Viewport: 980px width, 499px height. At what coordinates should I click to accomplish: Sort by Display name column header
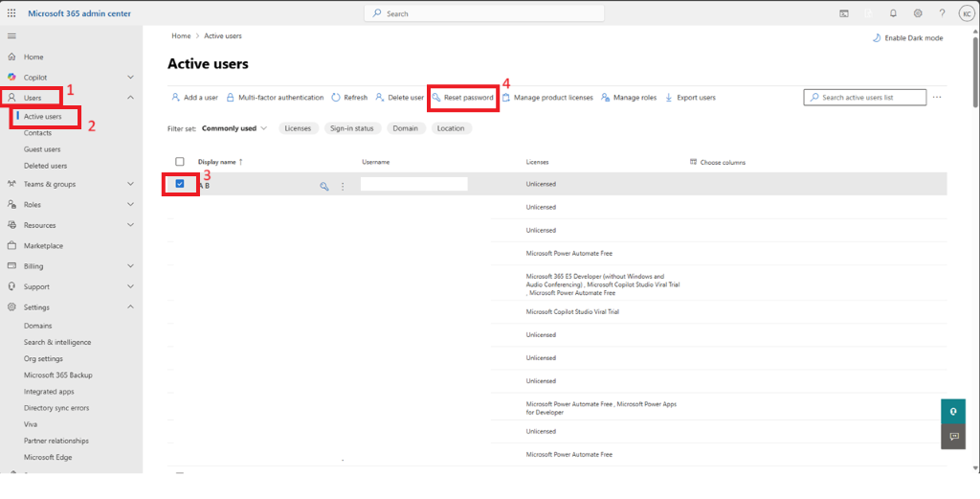pos(220,162)
